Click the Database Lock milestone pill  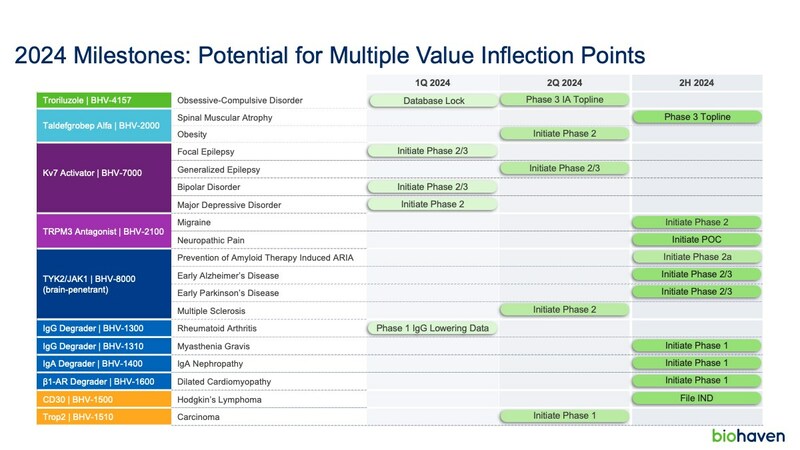433,100
